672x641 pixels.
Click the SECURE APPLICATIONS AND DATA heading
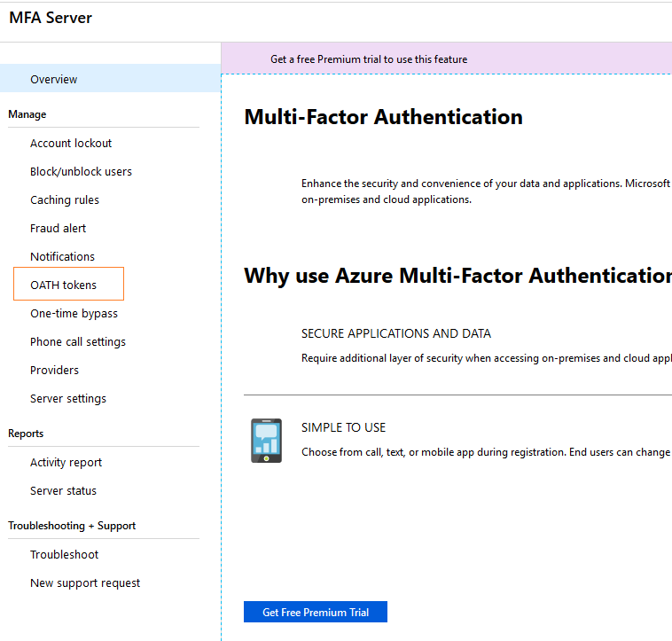[396, 333]
